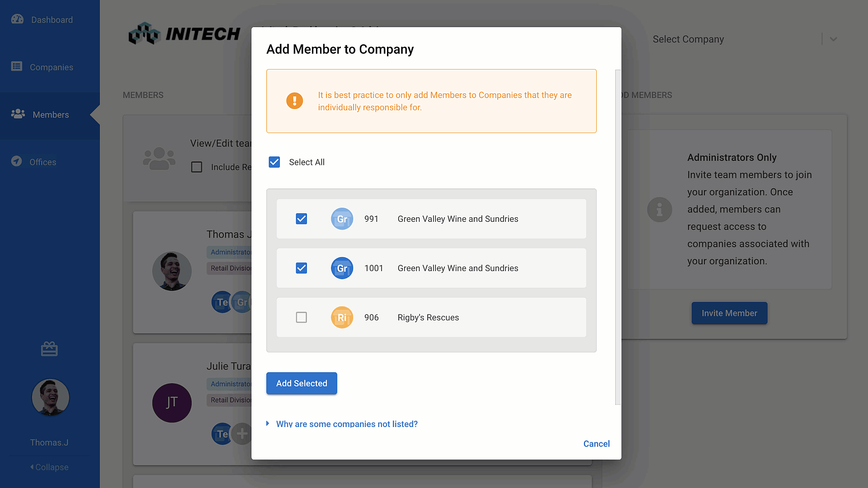Click the info icon in Administrators Only card
868x488 pixels.
(660, 210)
